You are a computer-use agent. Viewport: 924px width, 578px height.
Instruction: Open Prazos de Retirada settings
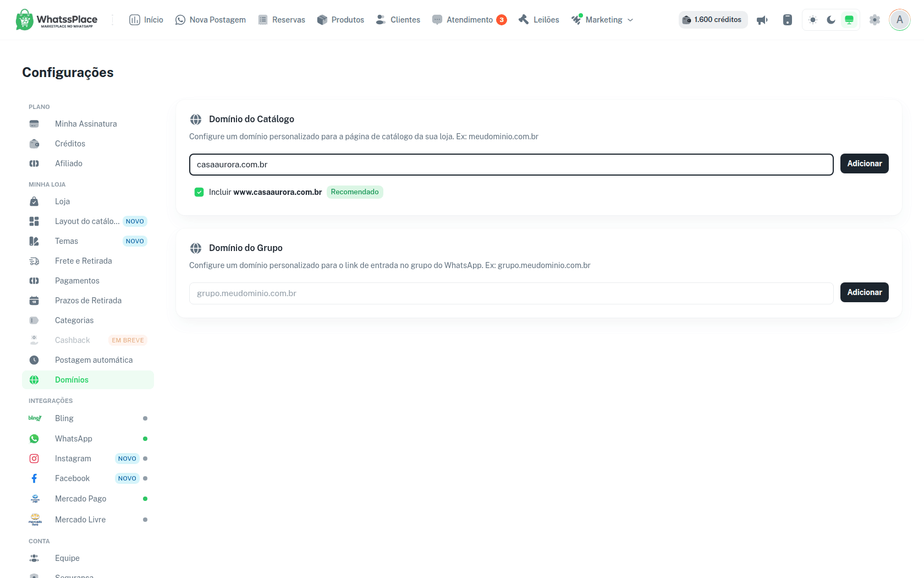(x=88, y=301)
